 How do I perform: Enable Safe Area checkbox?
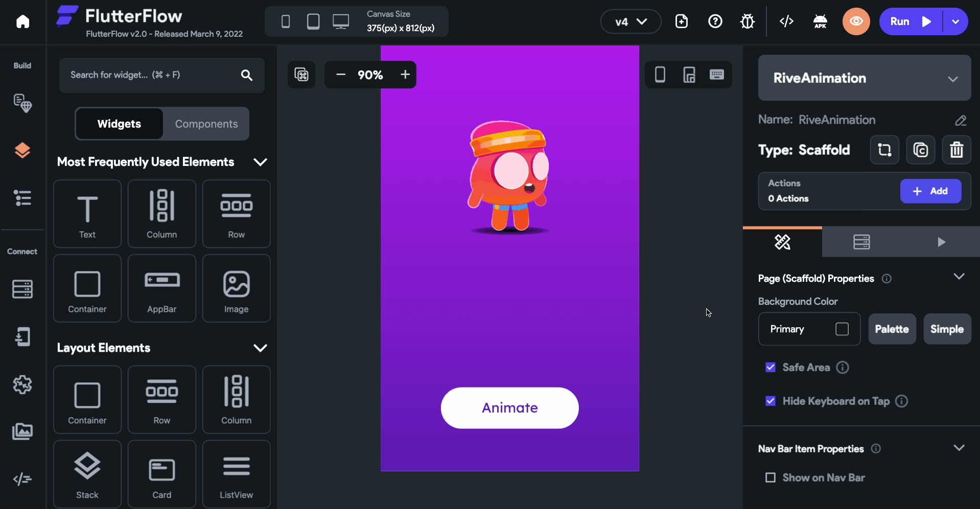[x=770, y=367]
